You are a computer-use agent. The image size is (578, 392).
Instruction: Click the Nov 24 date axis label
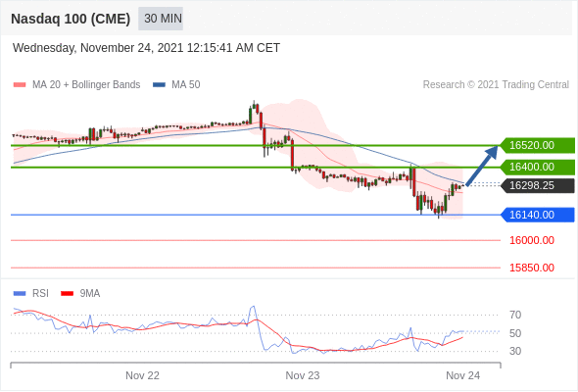(462, 375)
